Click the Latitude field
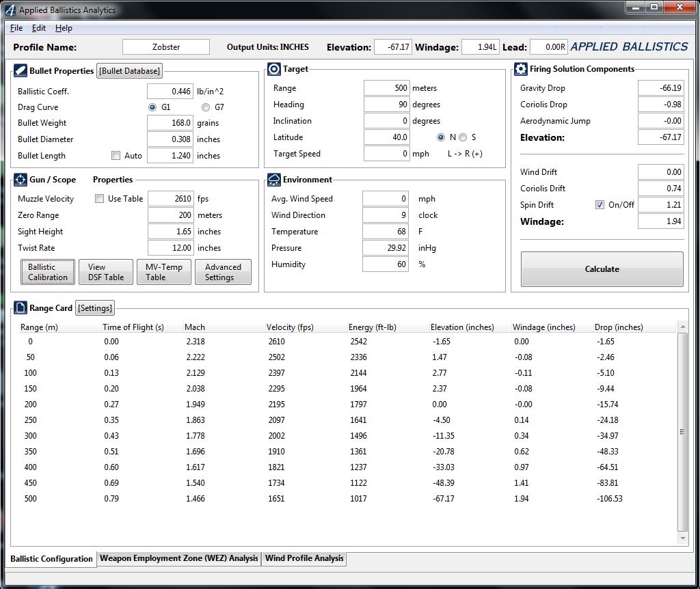The image size is (700, 589). pos(387,137)
